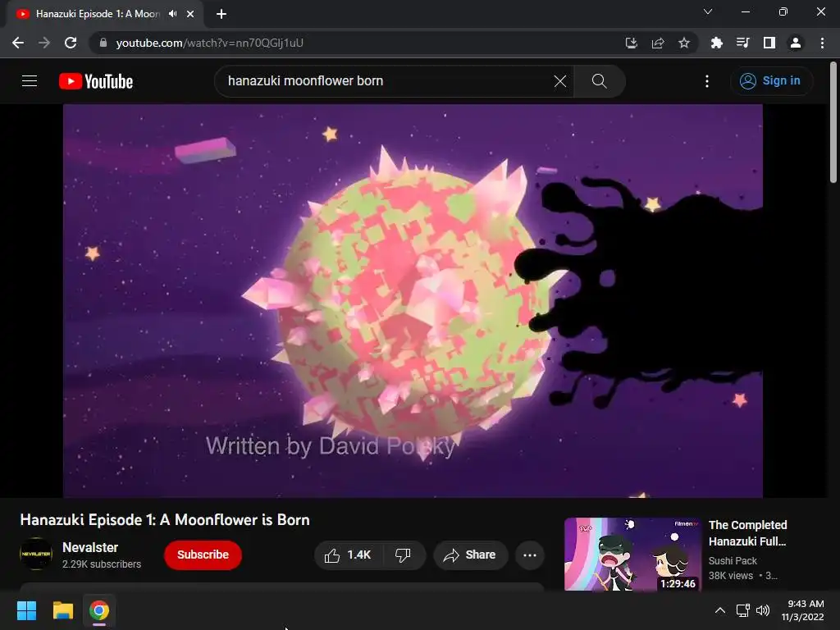
Task: Open the Sushi Pack channel link
Action: pyautogui.click(x=733, y=561)
